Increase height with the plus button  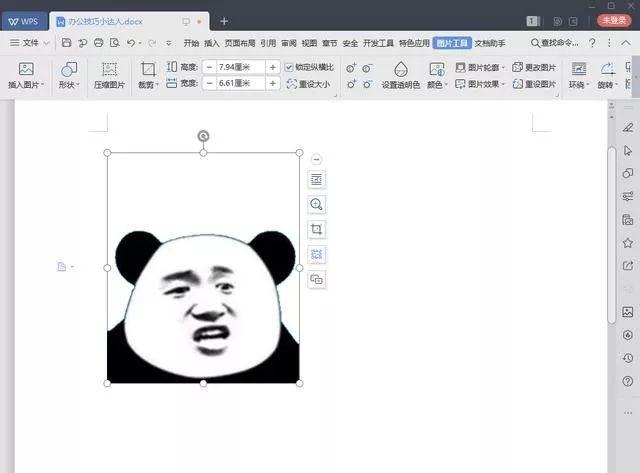click(273, 67)
